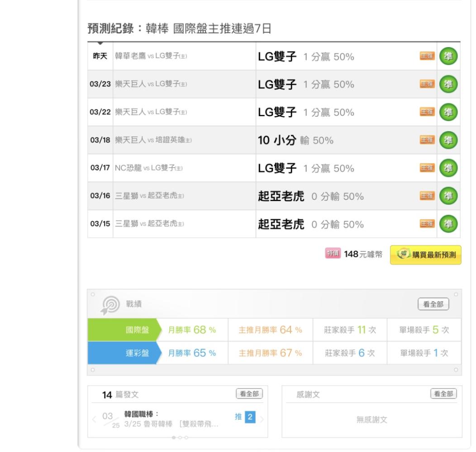
Task: Click the orange 主推 tag in 昨天 row
Action: coord(427,56)
